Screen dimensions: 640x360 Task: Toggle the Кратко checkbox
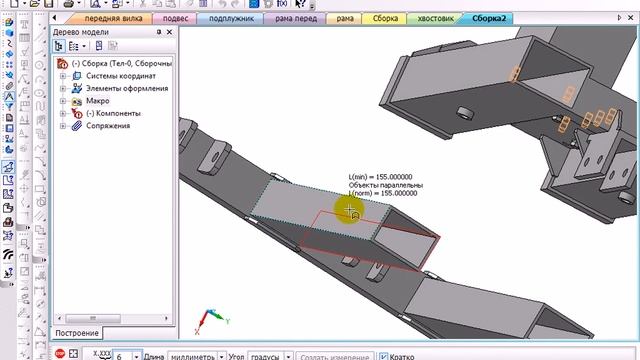click(383, 357)
